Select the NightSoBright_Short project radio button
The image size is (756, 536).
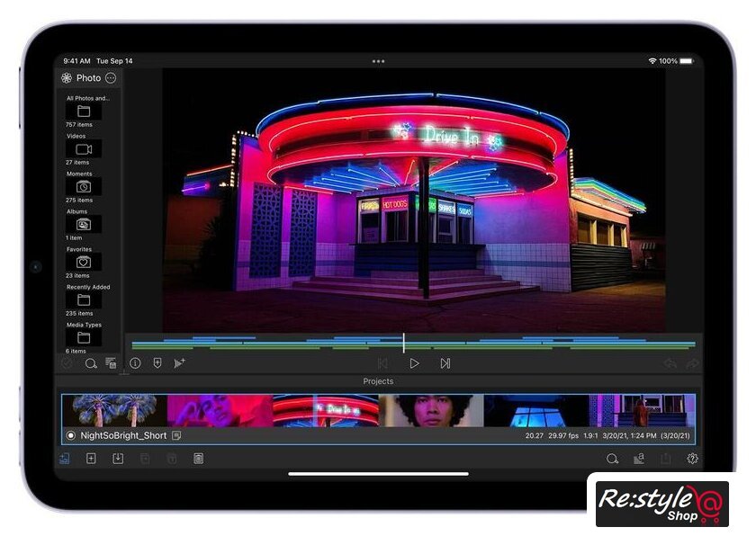71,435
